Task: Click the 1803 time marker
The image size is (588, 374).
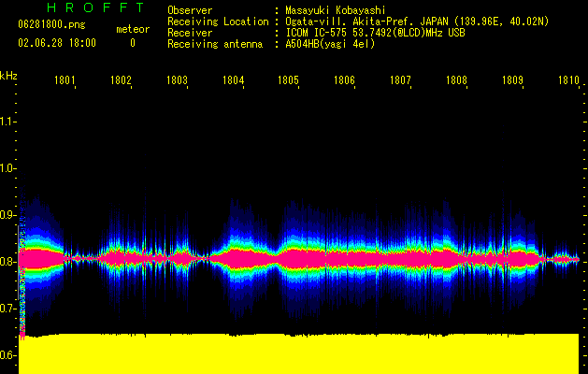Action: 177,80
